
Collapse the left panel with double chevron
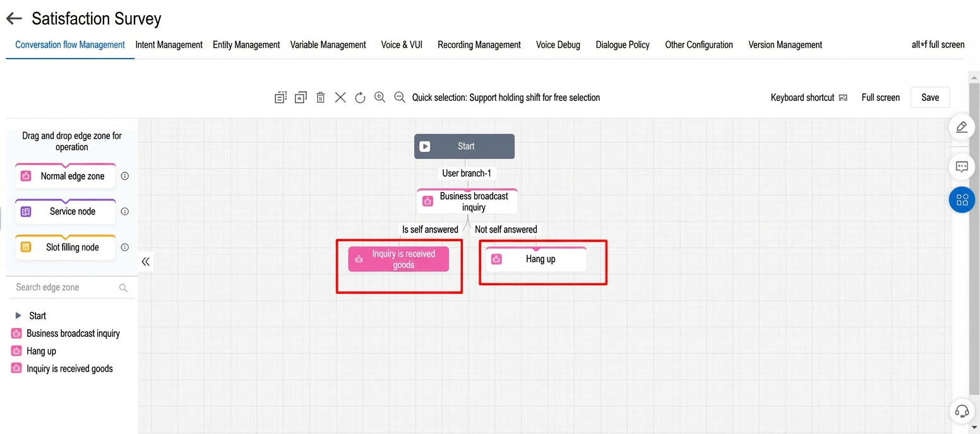coord(146,261)
